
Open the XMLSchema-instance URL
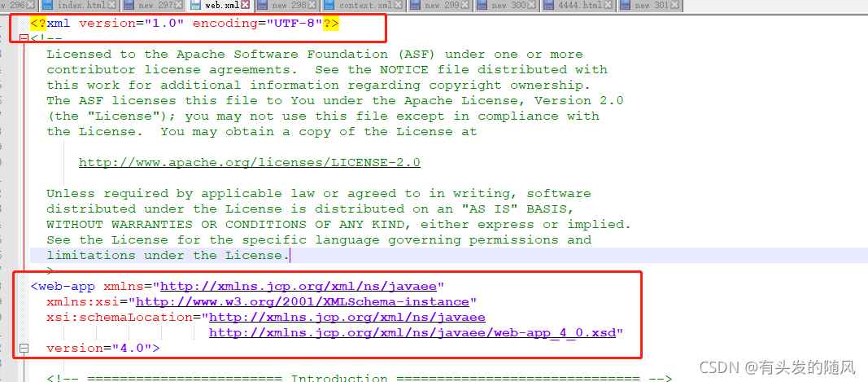pos(303,302)
